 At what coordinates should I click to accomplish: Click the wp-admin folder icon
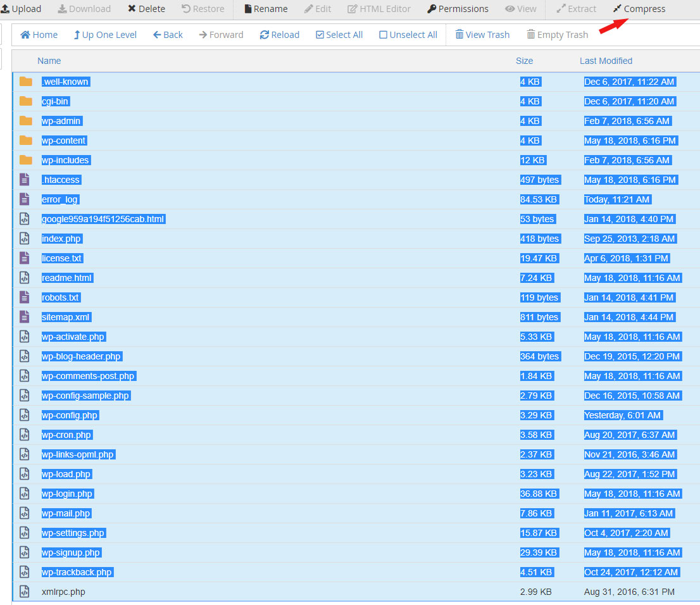click(x=25, y=121)
